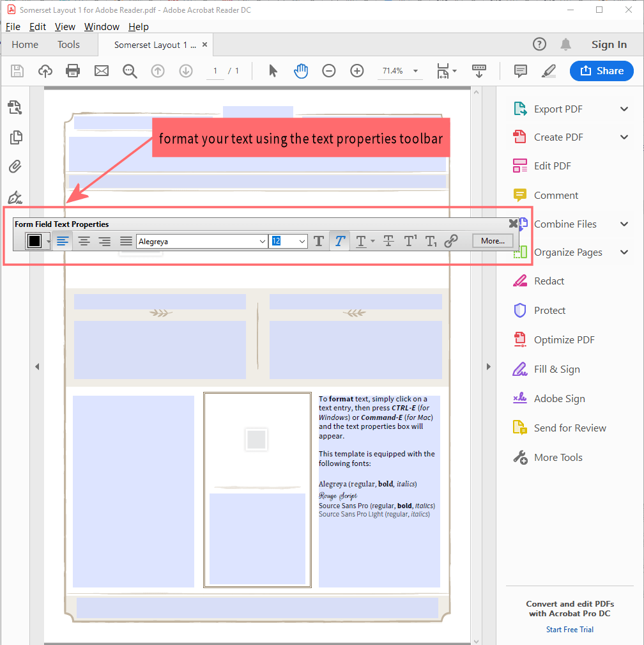Open the Page Thumbnails panel icon

(x=15, y=137)
